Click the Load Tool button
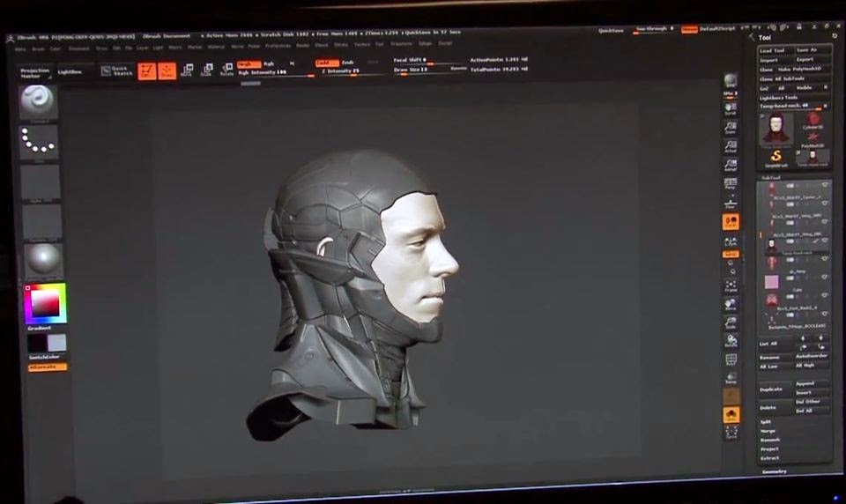The width and height of the screenshot is (846, 504). (x=775, y=50)
